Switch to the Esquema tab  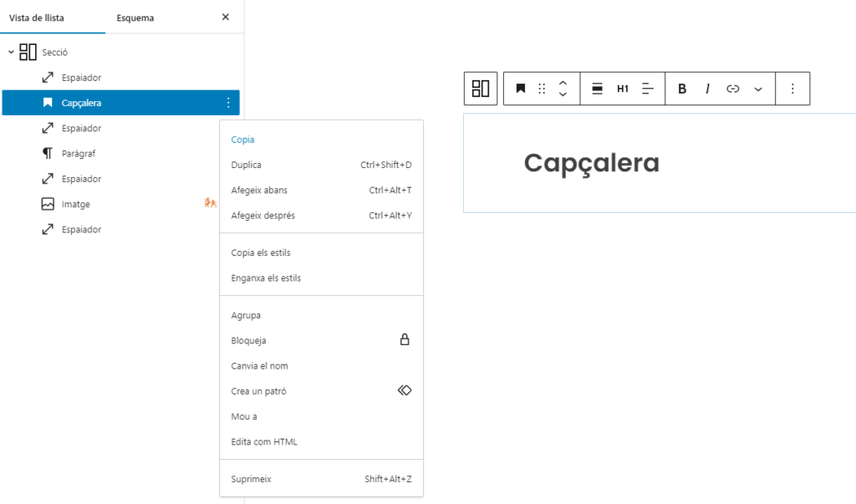click(x=135, y=18)
